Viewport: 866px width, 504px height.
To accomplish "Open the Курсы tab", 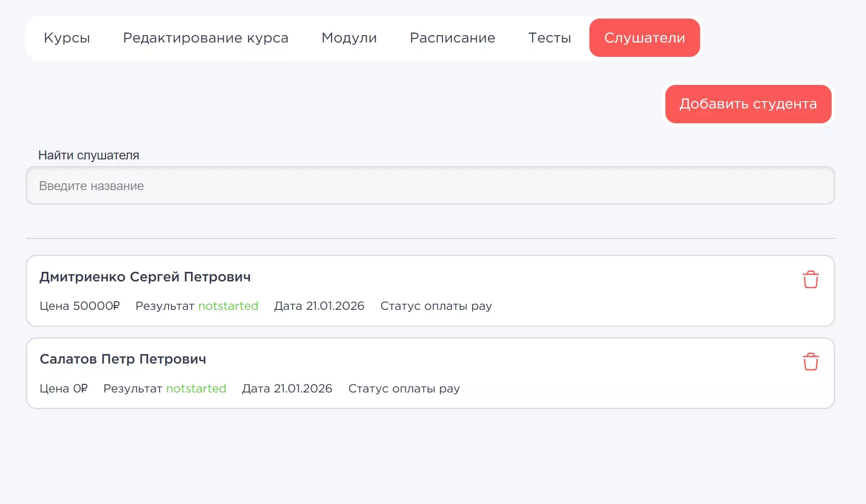I will click(67, 38).
